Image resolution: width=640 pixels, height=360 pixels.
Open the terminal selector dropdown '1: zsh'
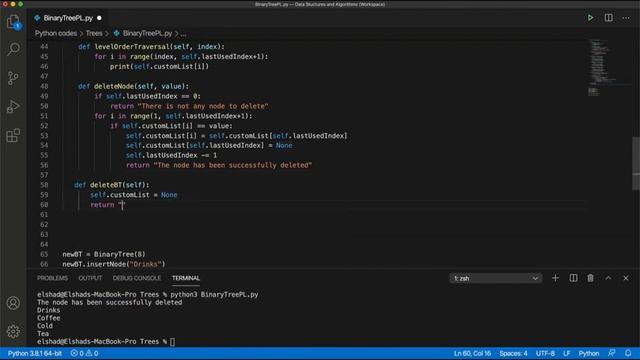click(496, 278)
